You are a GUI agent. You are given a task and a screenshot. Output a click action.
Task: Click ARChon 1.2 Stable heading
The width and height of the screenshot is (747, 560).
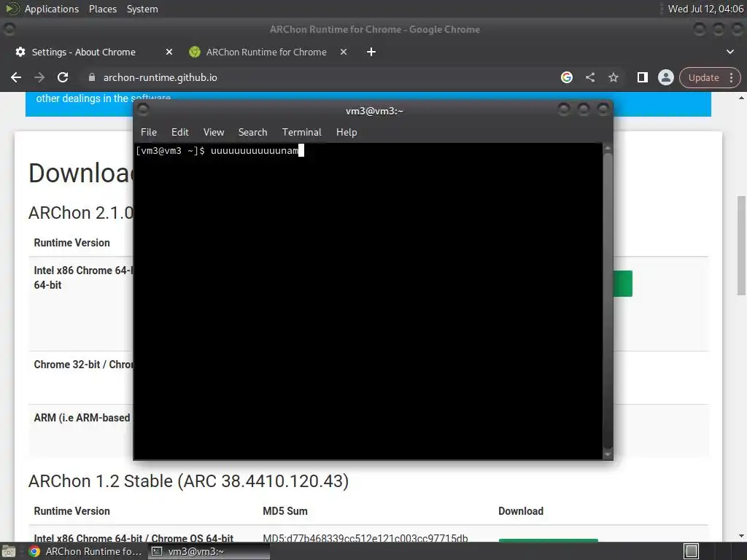pos(189,481)
